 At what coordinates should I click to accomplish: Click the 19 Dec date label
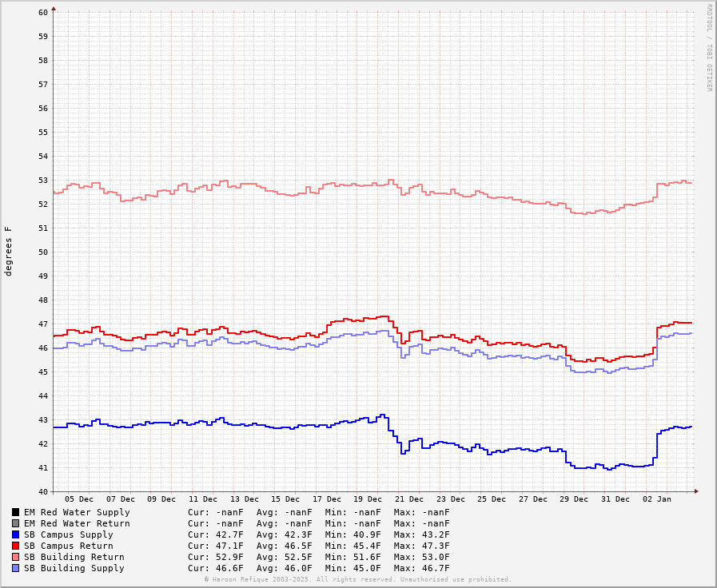point(368,499)
